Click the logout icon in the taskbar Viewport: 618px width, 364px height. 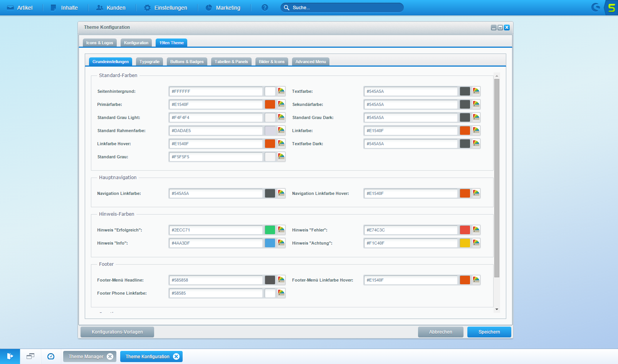pos(10,356)
